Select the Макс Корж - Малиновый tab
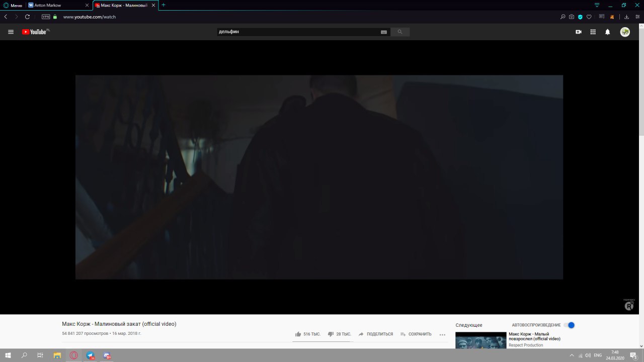Viewport: 644px width, 362px height. point(126,5)
